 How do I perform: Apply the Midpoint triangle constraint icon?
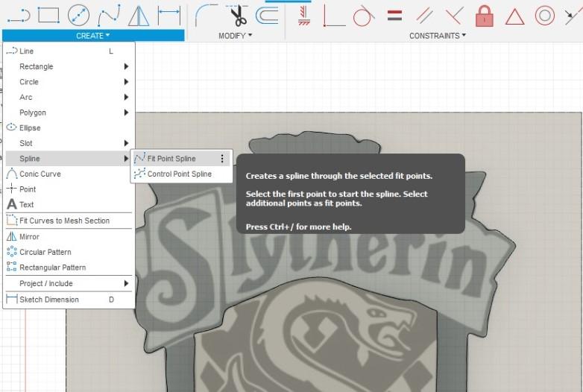coord(514,16)
